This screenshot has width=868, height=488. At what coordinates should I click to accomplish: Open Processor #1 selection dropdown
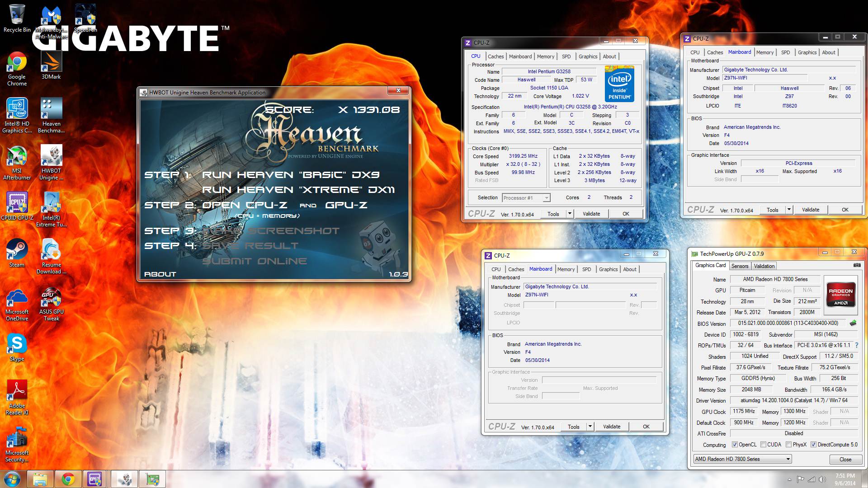pos(526,198)
